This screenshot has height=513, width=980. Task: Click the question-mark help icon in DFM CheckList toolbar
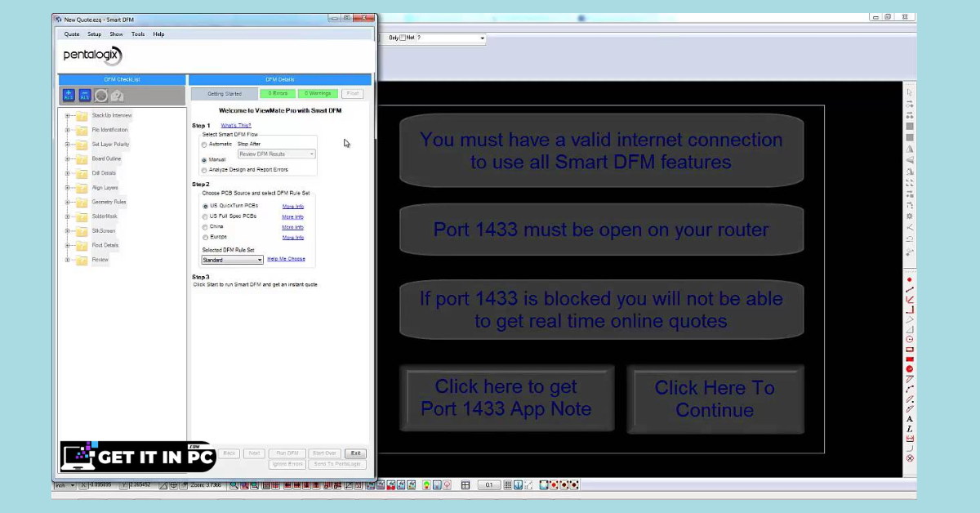pyautogui.click(x=117, y=96)
